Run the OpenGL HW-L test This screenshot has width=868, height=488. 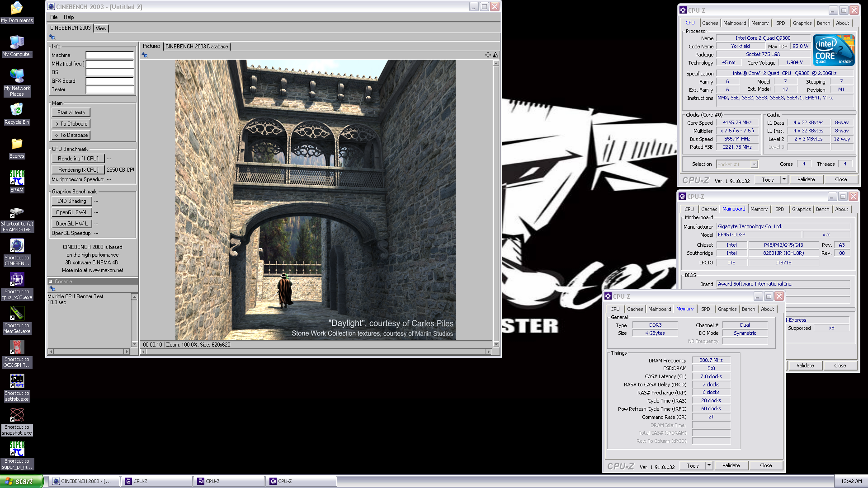(72, 224)
